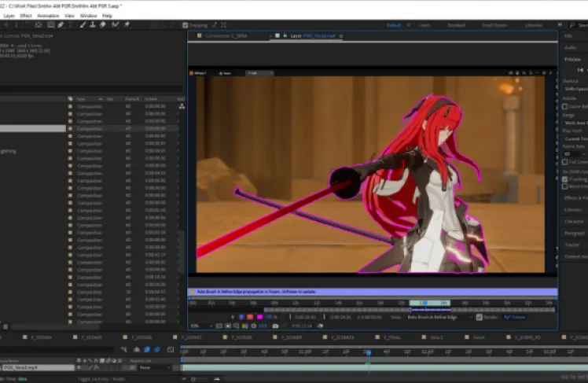Switch to the F_SCENE4 timeline tab
This screenshot has height=383, width=588.
click(41, 337)
